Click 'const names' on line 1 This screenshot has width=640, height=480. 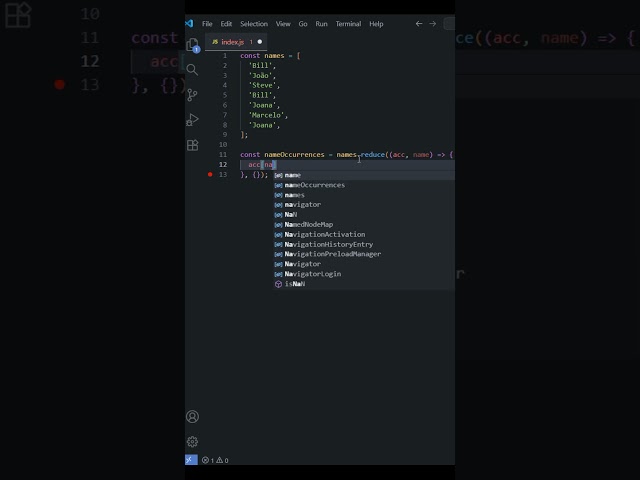[262, 56]
